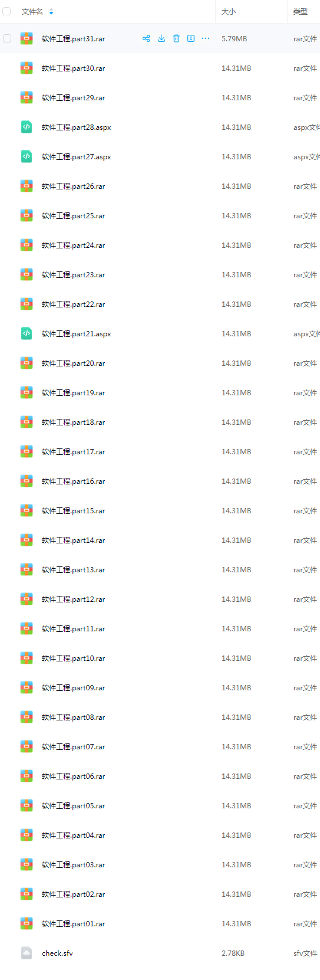
Task: Select the 软件工程.part15.rar row
Action: (160, 510)
